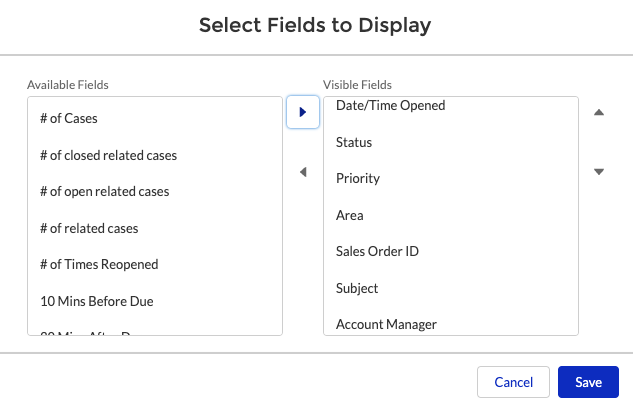Select 'Date/Time Opened' in Visible Fields
This screenshot has height=406, width=633.
click(451, 106)
